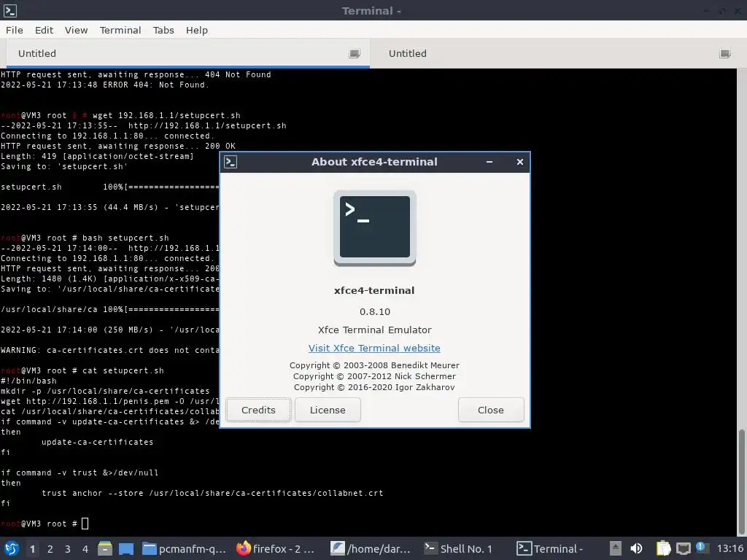Switch to workspace 2
The width and height of the screenshot is (747, 560).
[50, 549]
